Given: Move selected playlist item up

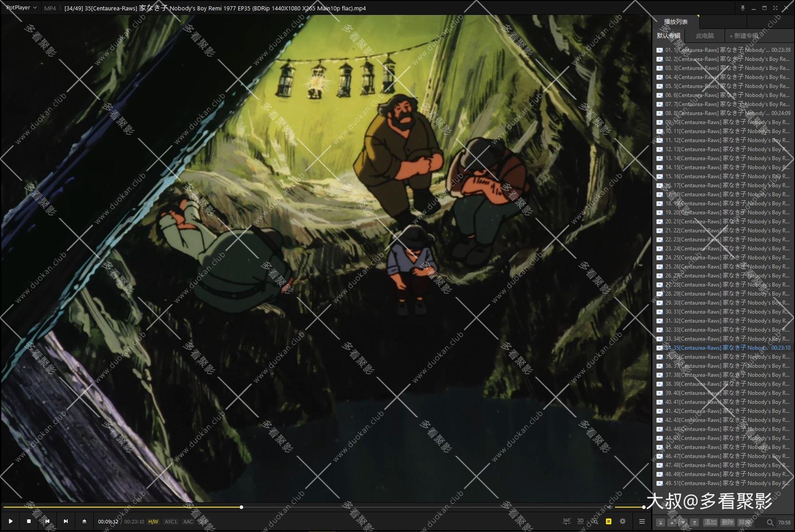Looking at the screenshot, I should point(672,523).
